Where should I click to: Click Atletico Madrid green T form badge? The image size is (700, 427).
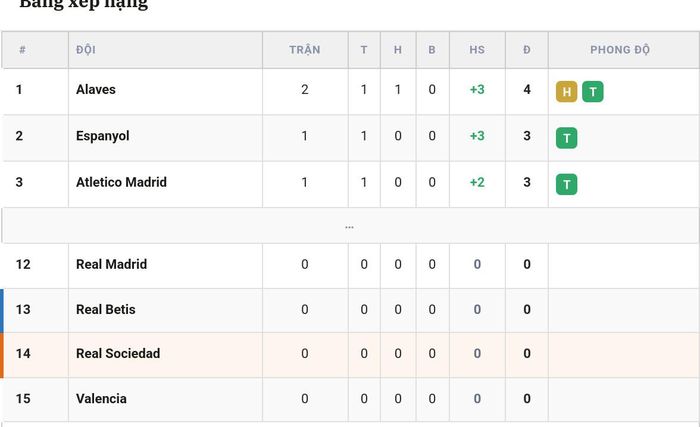[566, 184]
